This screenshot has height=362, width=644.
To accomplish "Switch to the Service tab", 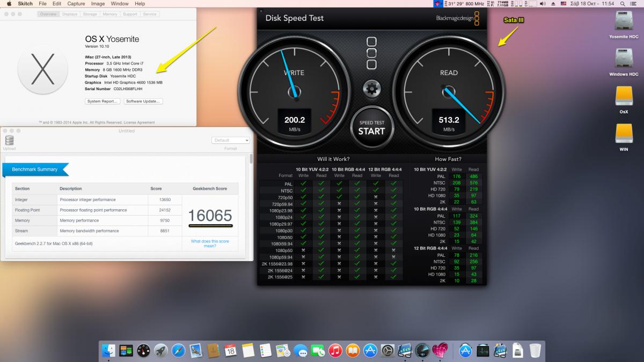I will pos(149,14).
